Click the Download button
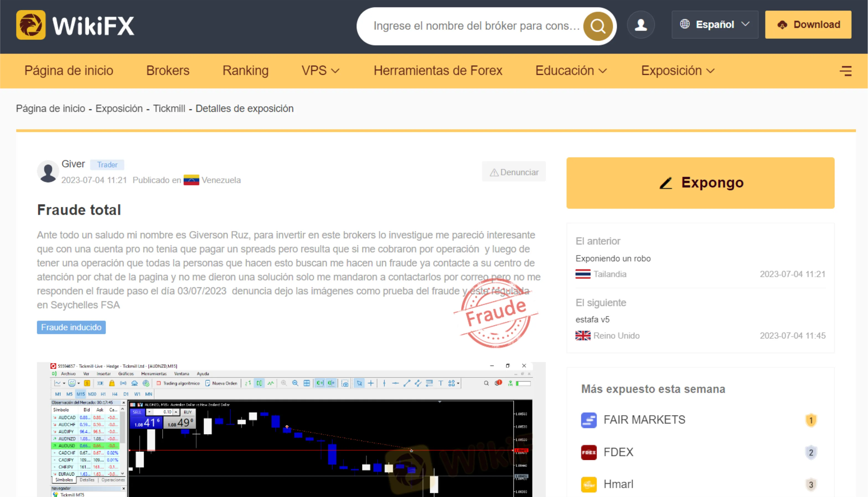Viewport: 868px width, 497px height. (808, 25)
